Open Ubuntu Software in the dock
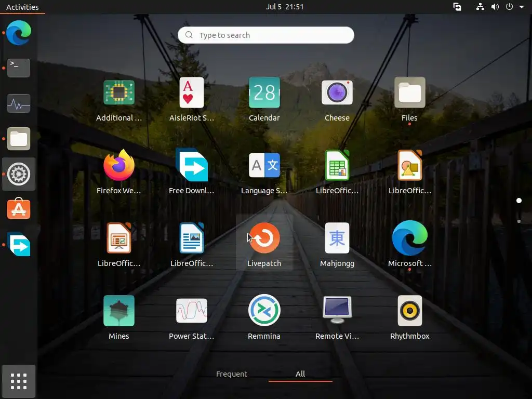 click(19, 209)
